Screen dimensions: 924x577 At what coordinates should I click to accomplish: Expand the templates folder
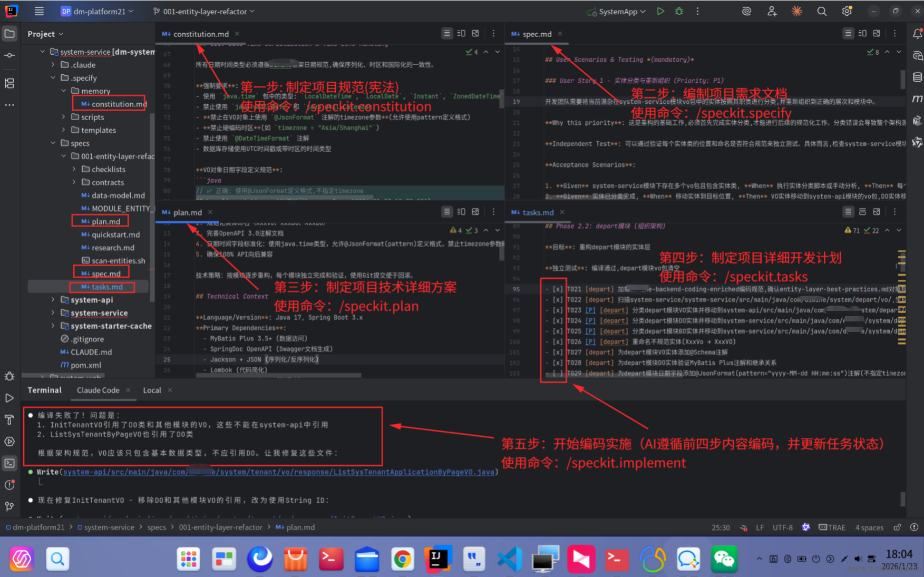64,130
